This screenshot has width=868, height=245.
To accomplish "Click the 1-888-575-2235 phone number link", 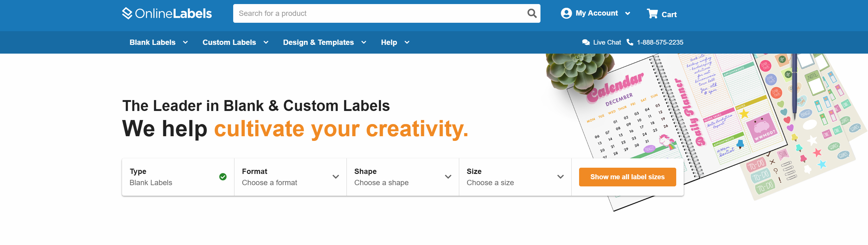I will (660, 42).
